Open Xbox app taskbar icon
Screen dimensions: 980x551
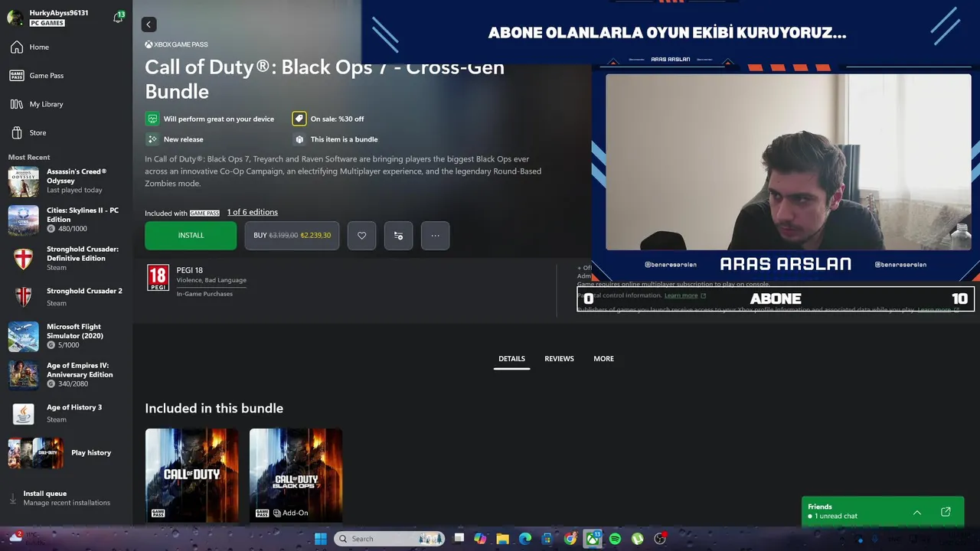(593, 539)
